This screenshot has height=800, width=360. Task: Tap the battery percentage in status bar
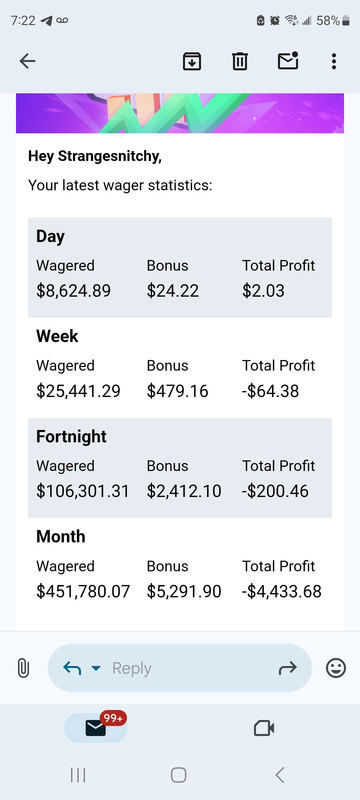[328, 20]
